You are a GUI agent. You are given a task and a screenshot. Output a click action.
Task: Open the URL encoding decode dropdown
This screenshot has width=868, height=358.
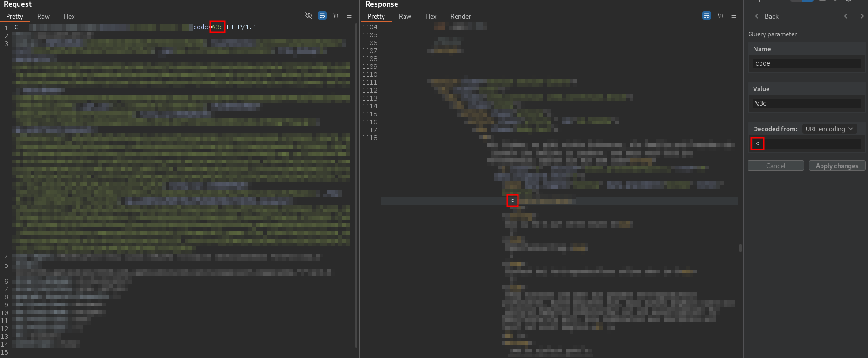point(829,129)
